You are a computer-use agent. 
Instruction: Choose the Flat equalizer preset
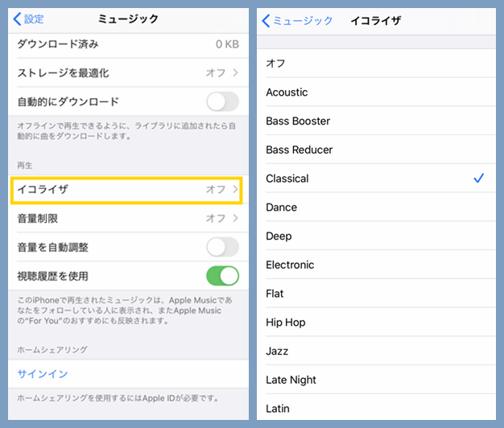click(376, 294)
